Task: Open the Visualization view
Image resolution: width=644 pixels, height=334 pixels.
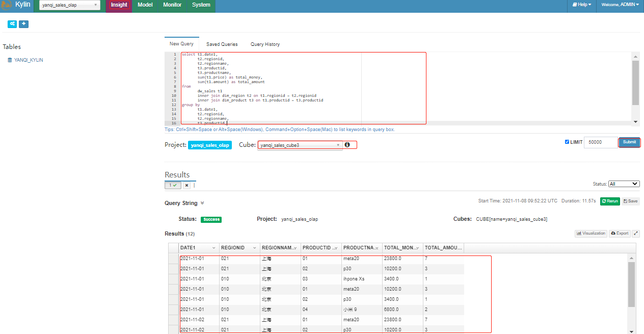Action: click(x=591, y=233)
